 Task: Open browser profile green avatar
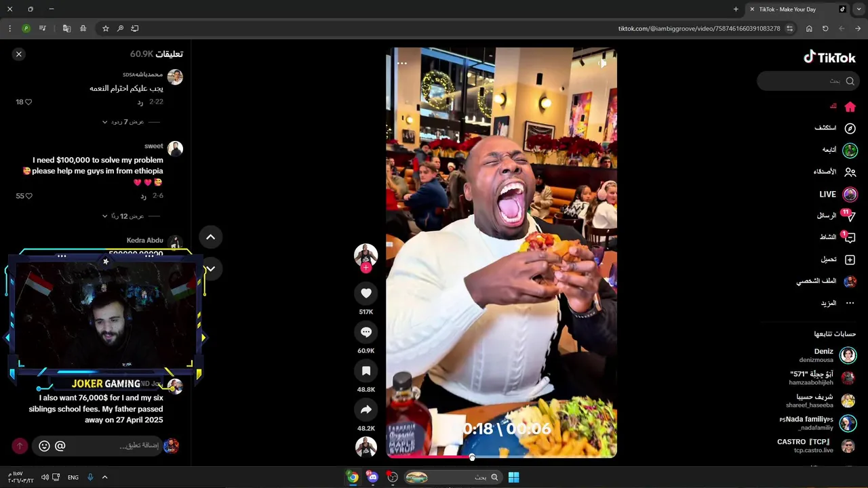pos(26,28)
